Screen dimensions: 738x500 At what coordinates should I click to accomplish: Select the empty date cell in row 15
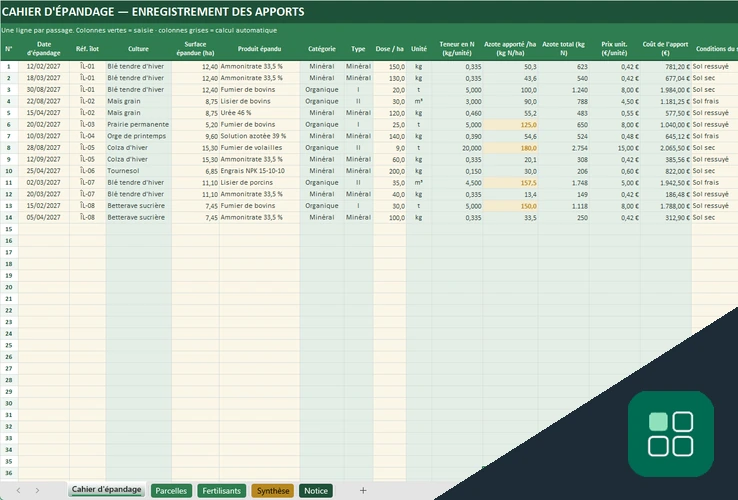[x=44, y=229]
